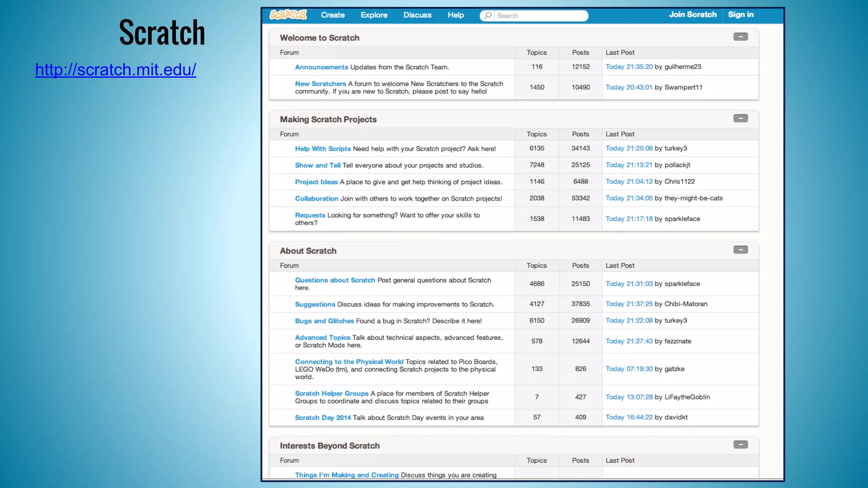The height and width of the screenshot is (488, 868).
Task: Click the 826 posts count for Physical World
Action: [581, 369]
